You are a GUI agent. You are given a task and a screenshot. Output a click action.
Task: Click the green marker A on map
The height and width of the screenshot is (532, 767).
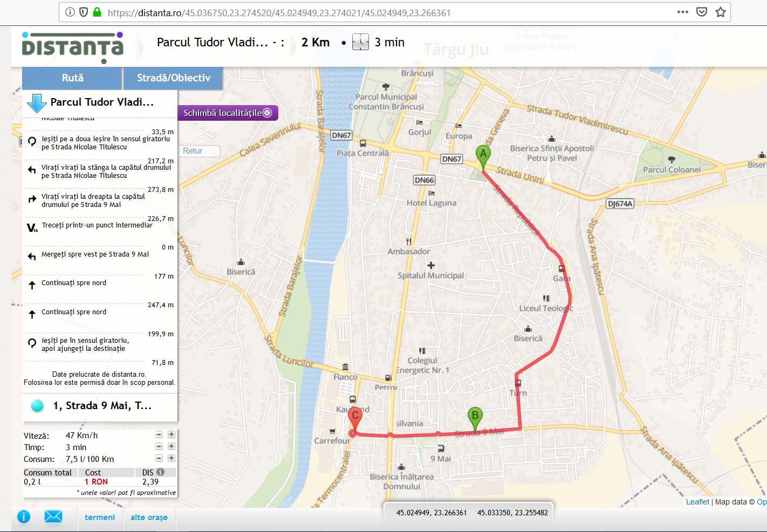pos(483,158)
